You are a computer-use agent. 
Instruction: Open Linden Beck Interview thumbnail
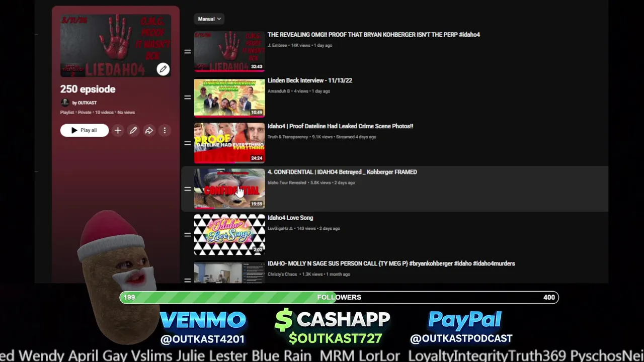pos(229,98)
